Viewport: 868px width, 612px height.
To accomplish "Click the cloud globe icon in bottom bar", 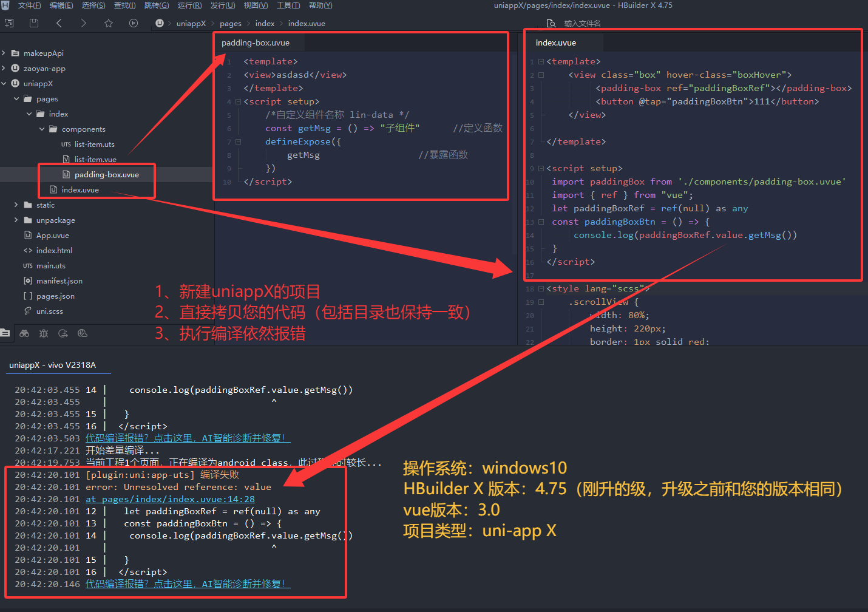I will (x=83, y=333).
